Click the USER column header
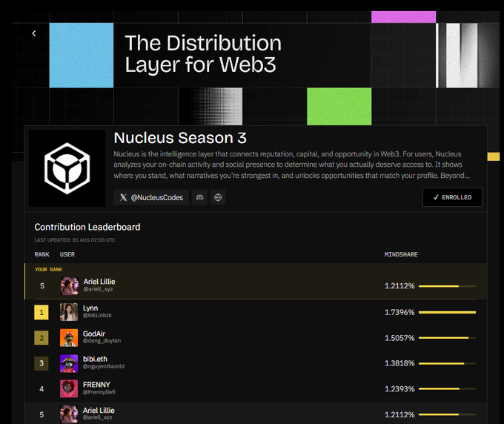The image size is (504, 424). (67, 254)
